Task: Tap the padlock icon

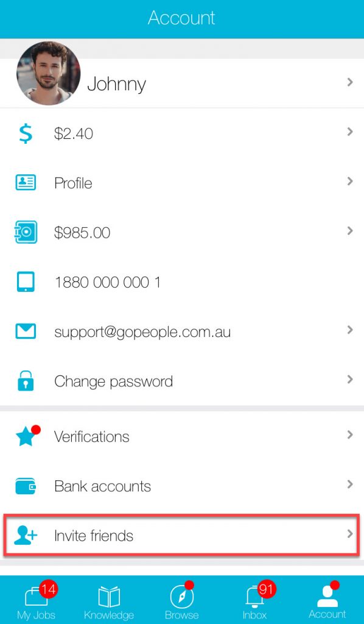Action: pyautogui.click(x=26, y=381)
